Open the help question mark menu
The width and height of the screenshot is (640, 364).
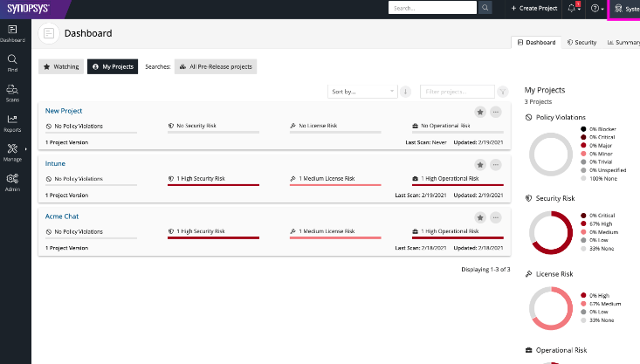(596, 8)
